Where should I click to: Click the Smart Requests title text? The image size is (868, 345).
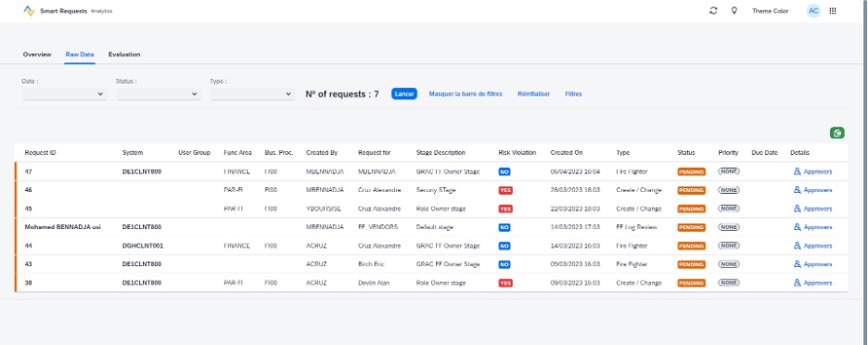click(63, 11)
